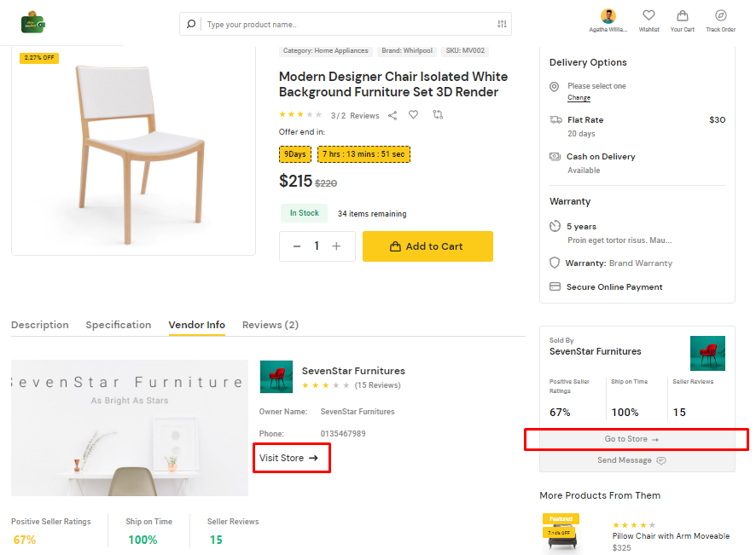Image resolution: width=756 pixels, height=555 pixels.
Task: Click the compare arrows icon near reviews
Action: pyautogui.click(x=438, y=114)
